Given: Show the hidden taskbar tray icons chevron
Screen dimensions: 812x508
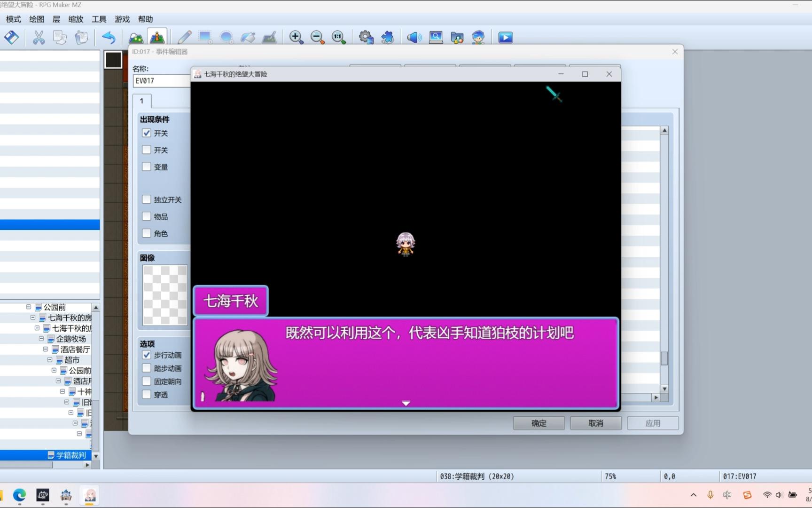Looking at the screenshot, I should coord(693,495).
